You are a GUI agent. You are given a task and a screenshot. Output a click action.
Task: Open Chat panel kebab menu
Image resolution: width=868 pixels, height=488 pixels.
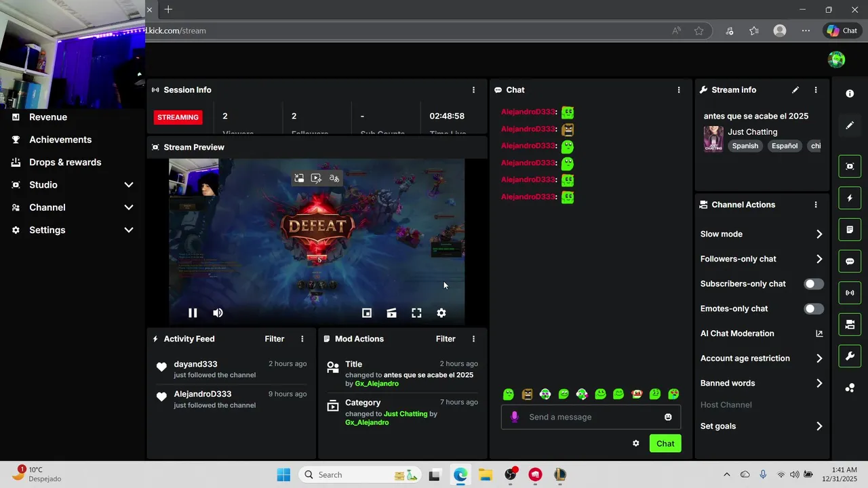coord(679,89)
